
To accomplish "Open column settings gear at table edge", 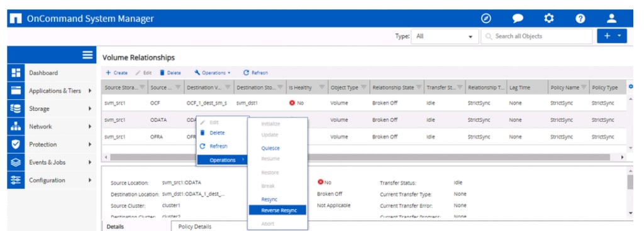I will coord(631,87).
